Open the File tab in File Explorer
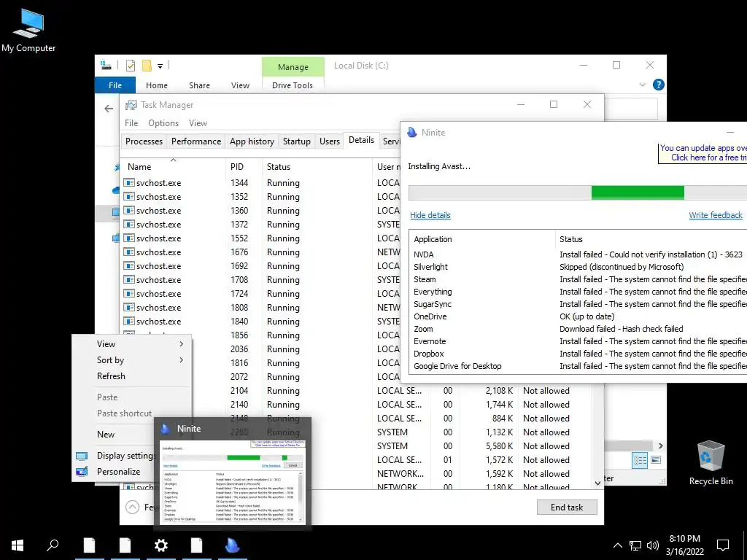This screenshot has width=747, height=560. click(115, 85)
